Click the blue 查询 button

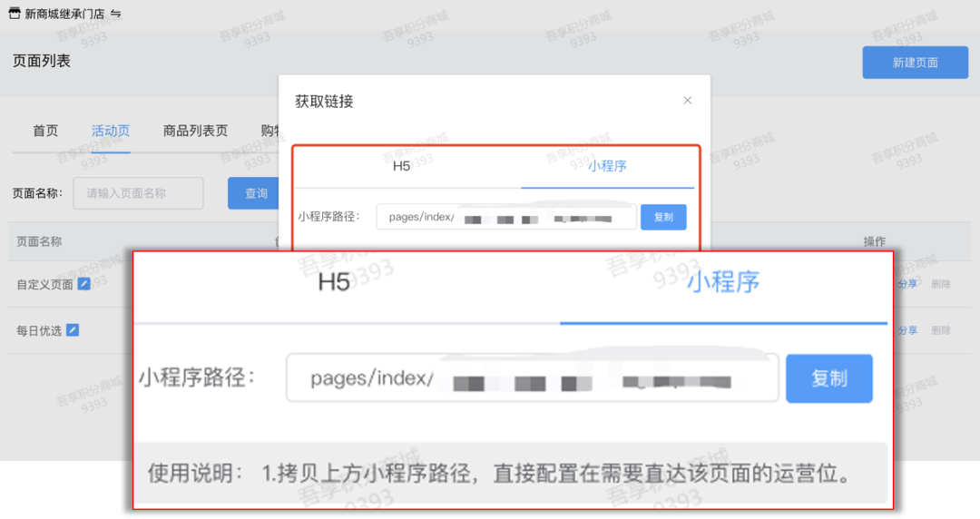254,193
